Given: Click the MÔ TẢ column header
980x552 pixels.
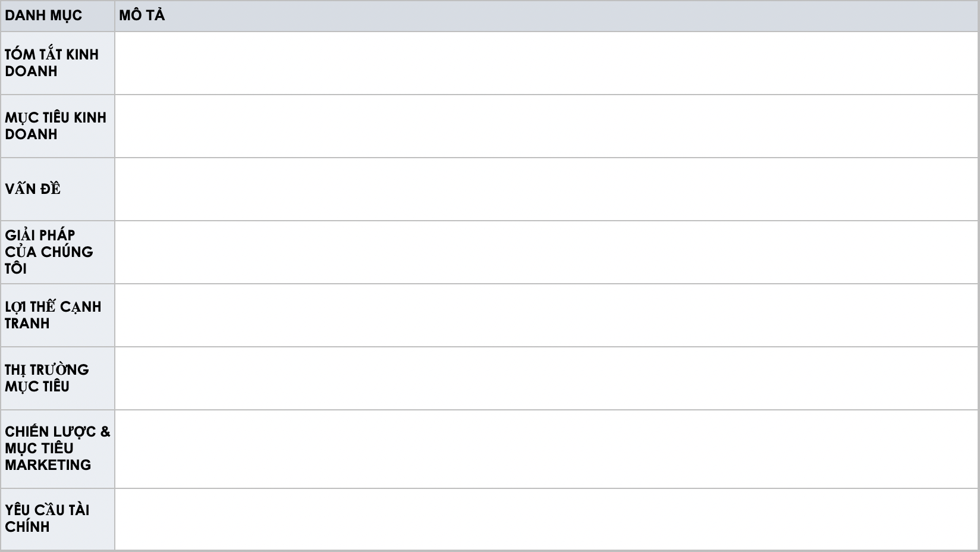Looking at the screenshot, I should point(142,15).
